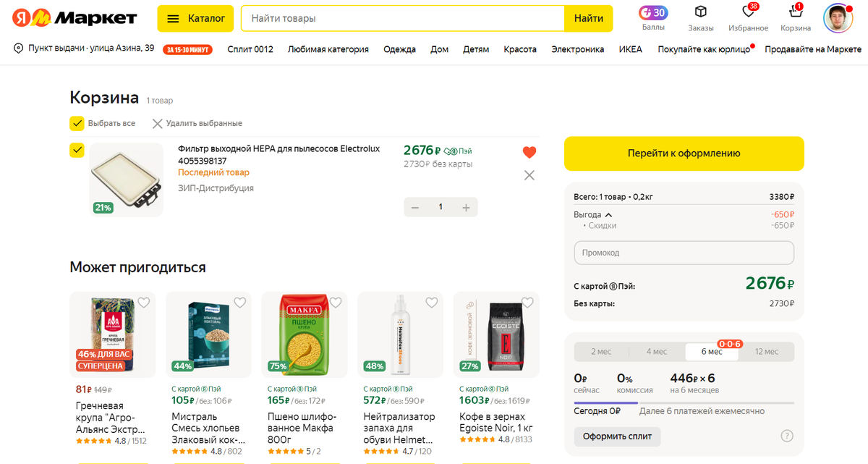Increase HEPA filter quantity with plus

(x=466, y=208)
